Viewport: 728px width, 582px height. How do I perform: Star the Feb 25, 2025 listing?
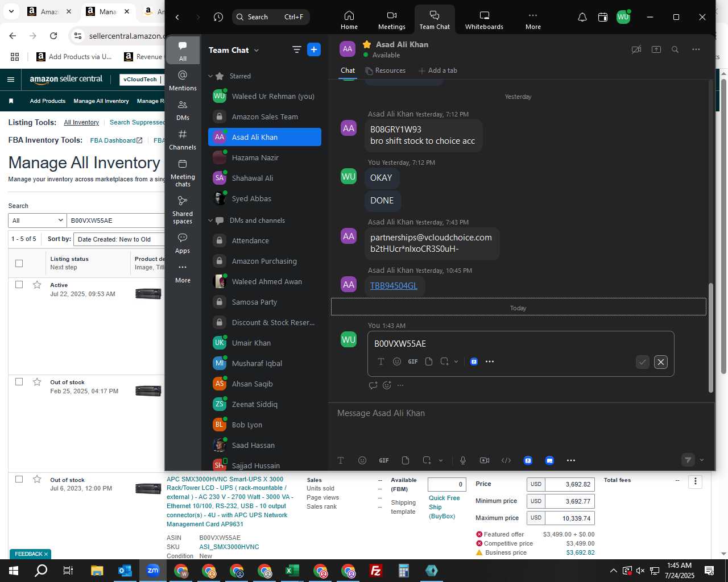[37, 382]
